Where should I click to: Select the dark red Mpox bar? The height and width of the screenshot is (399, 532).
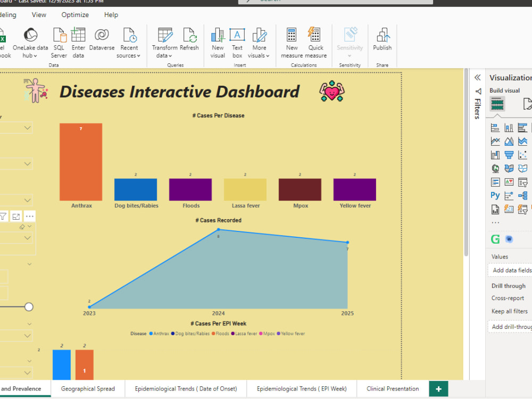click(300, 190)
